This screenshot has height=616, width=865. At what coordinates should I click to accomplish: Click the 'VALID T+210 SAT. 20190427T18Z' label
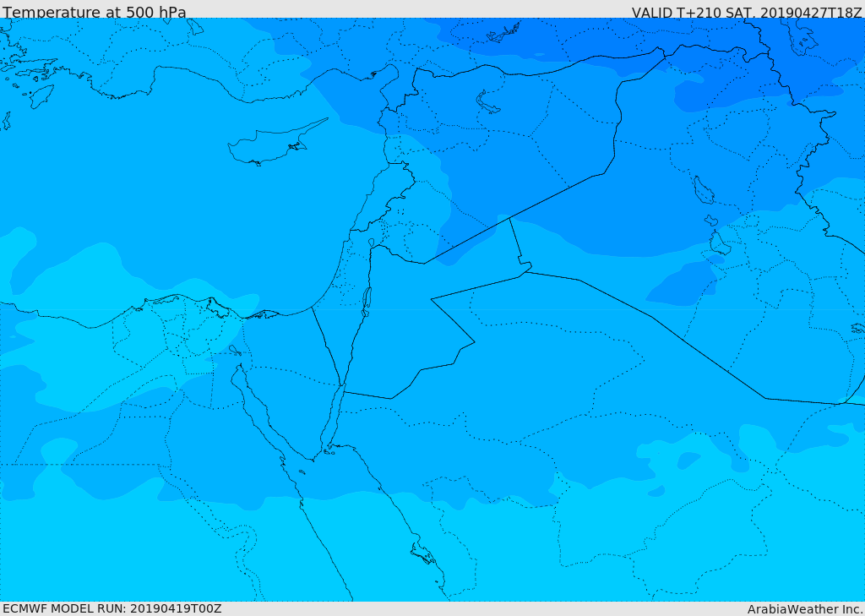[747, 13]
